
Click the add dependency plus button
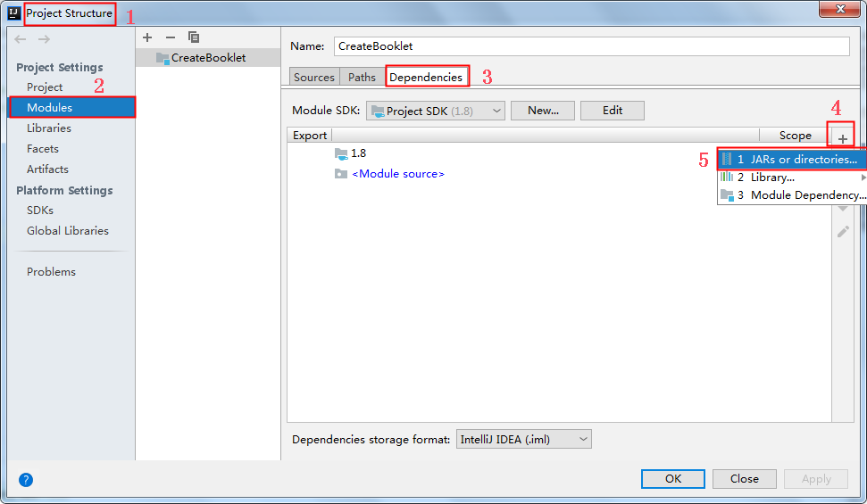click(842, 138)
